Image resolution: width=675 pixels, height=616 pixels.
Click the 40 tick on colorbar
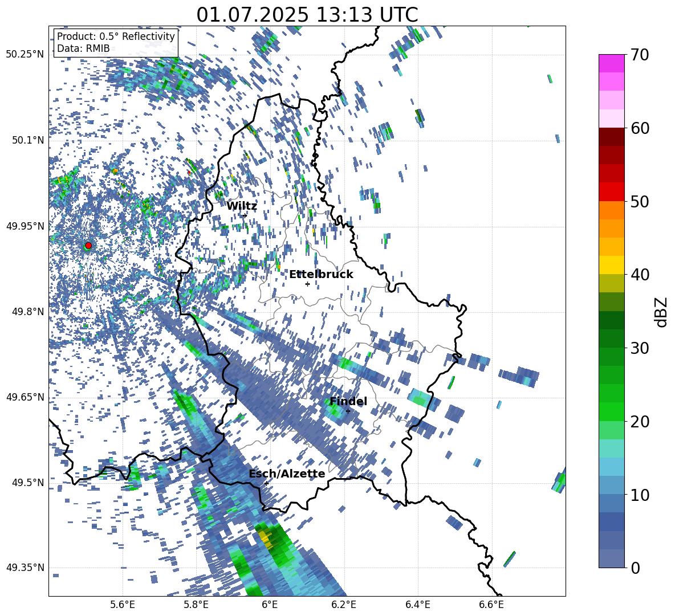[x=640, y=275]
